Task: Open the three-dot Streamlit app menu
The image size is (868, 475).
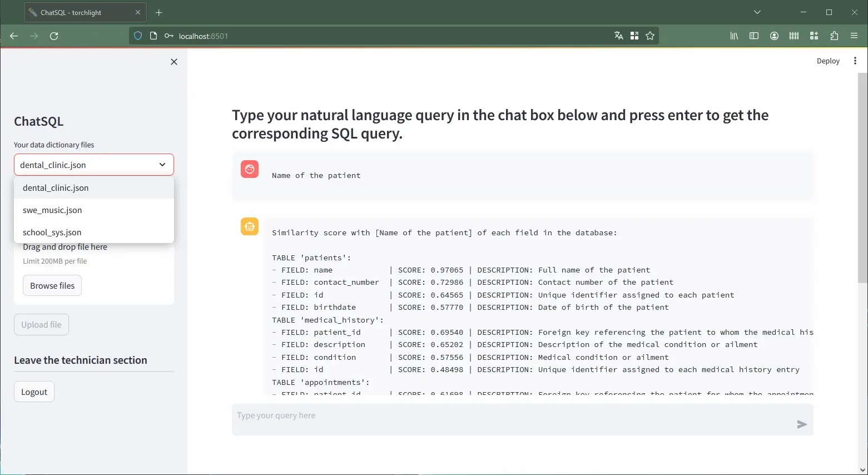Action: pyautogui.click(x=855, y=61)
